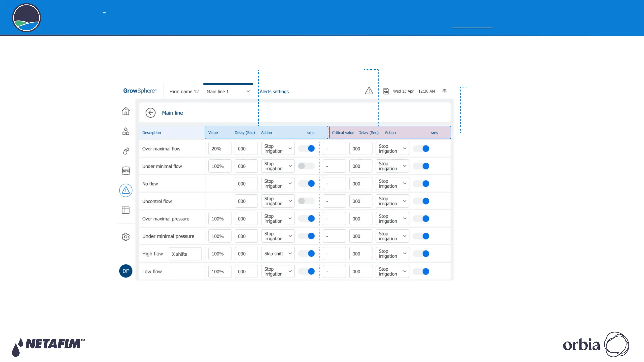Screen dimensions: 644x362
Task: Click the SD card status icon
Action: (x=386, y=91)
